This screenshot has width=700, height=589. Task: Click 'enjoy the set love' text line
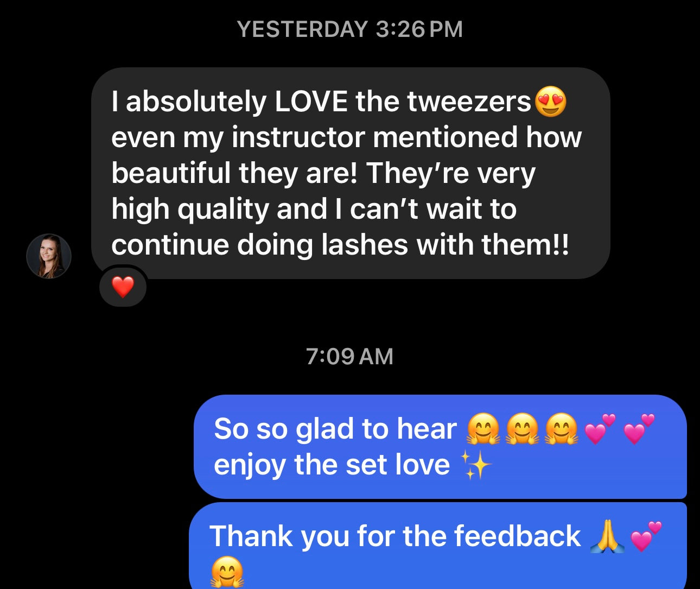coord(332,465)
